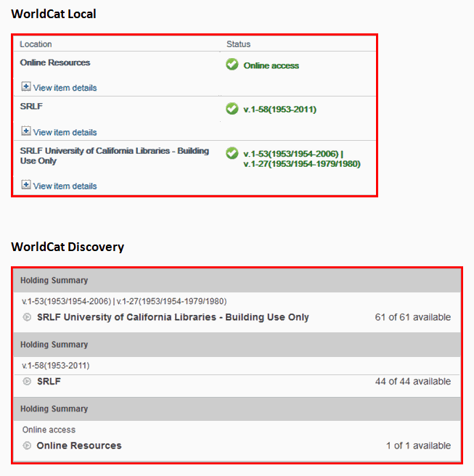Expand plus icon under the plain SRLF row
The width and height of the screenshot is (474, 476).
coord(26,131)
